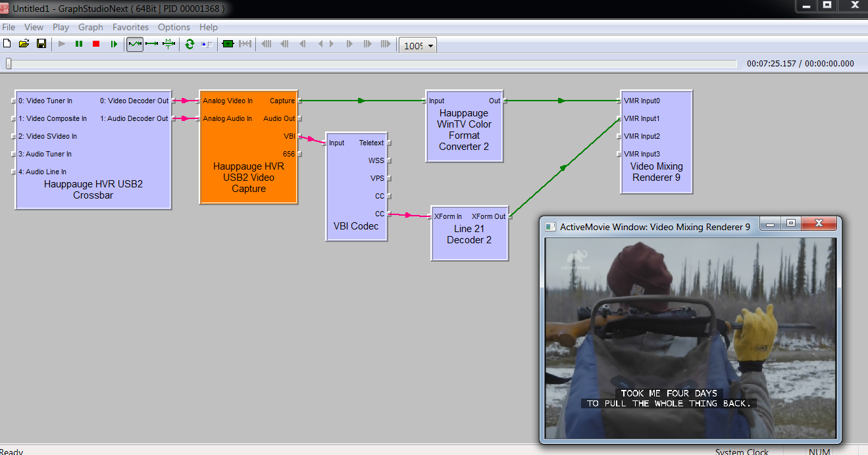The height and width of the screenshot is (455, 868).
Task: Open the zoom percentage dropdown
Action: (431, 46)
